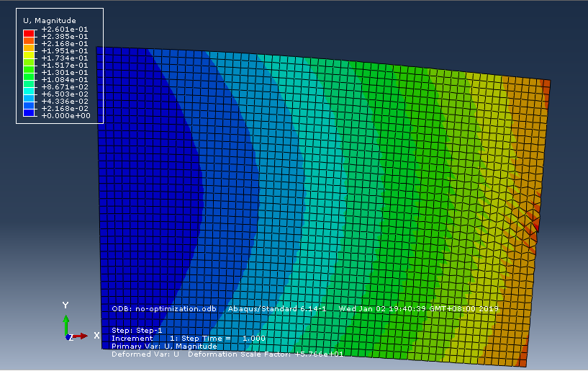Click the Deformation Scale Factor annotation

266,354
